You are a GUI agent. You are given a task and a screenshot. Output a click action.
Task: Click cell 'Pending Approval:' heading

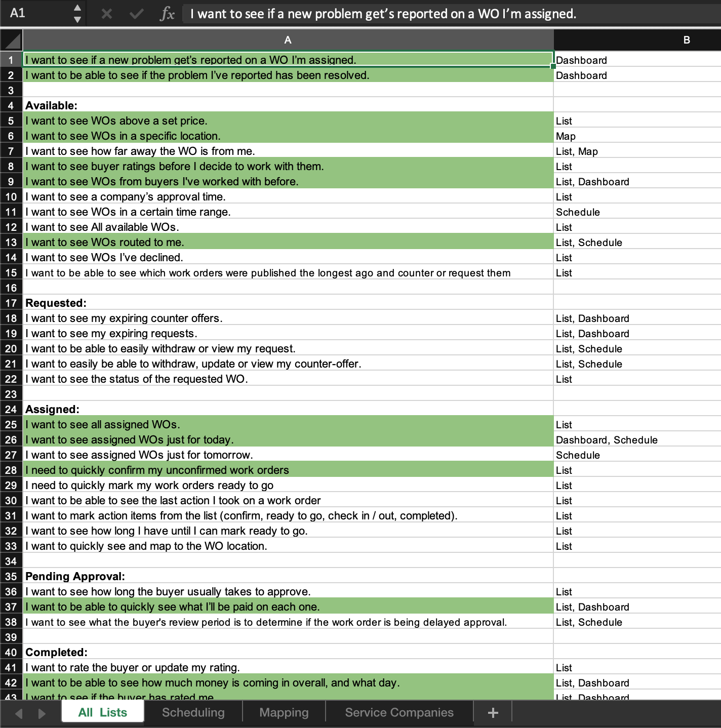click(x=288, y=576)
